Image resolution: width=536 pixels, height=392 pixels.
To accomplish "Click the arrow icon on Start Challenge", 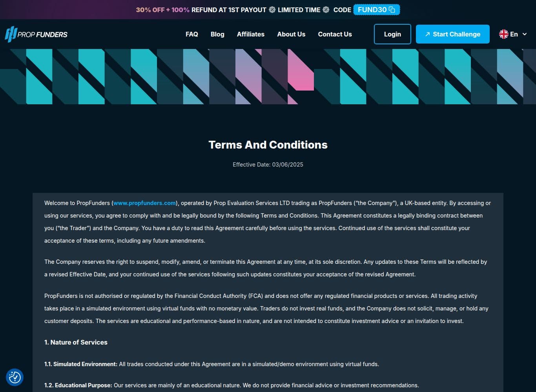I will 428,34.
